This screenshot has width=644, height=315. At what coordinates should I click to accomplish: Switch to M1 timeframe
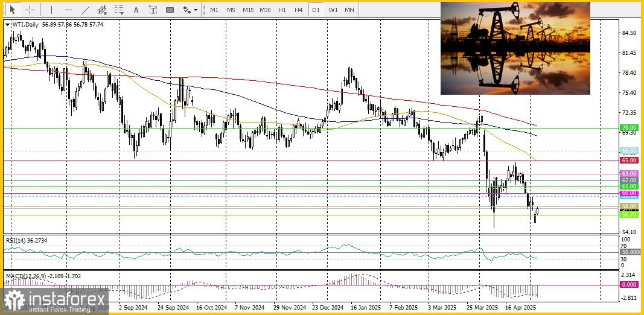point(214,10)
